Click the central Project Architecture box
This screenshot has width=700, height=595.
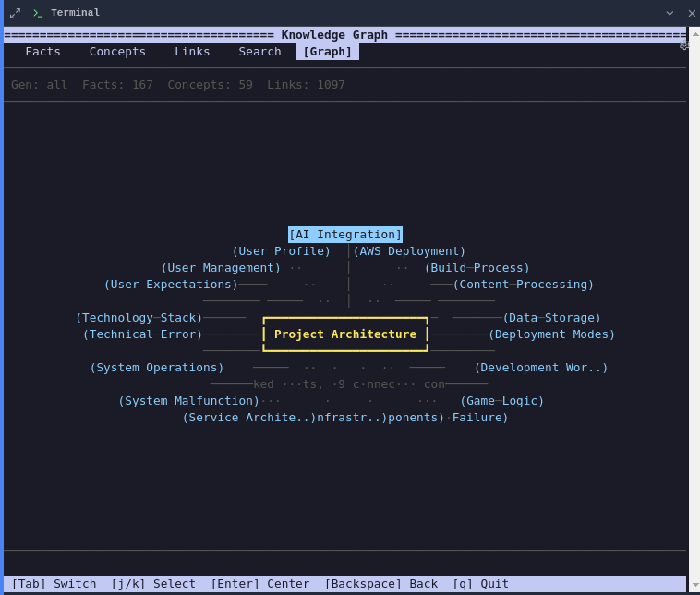(x=345, y=334)
